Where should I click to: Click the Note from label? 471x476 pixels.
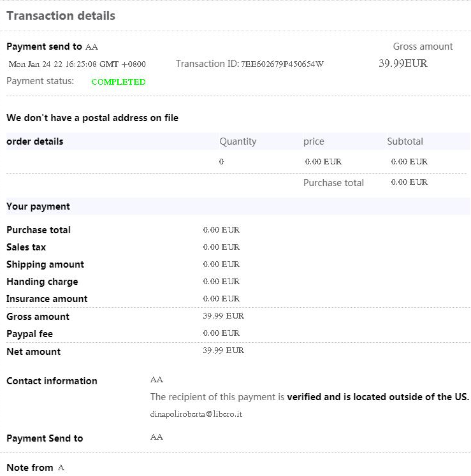[30, 468]
